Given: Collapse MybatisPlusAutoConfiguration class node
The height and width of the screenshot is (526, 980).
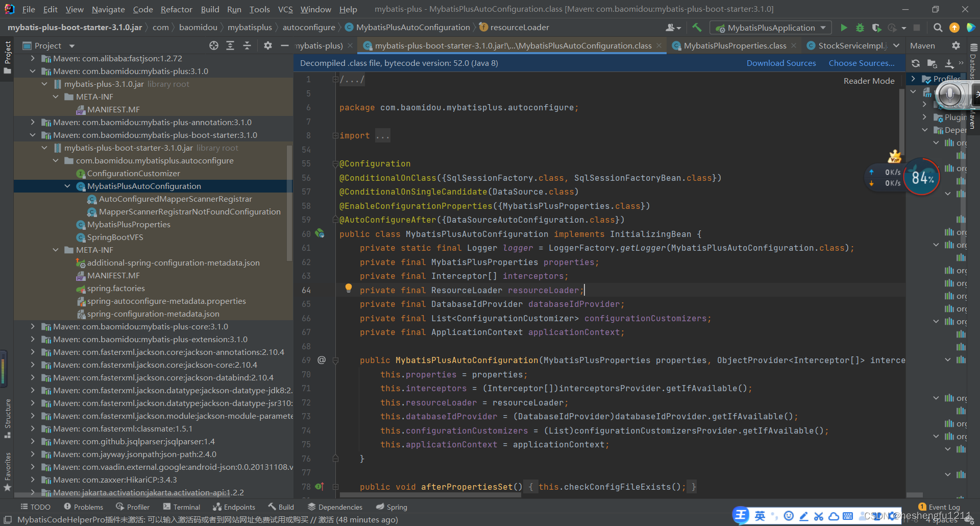Looking at the screenshot, I should click(67, 186).
